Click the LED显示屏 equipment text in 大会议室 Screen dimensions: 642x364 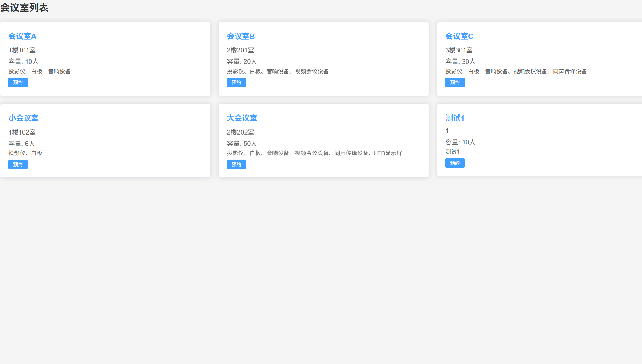[x=388, y=153]
